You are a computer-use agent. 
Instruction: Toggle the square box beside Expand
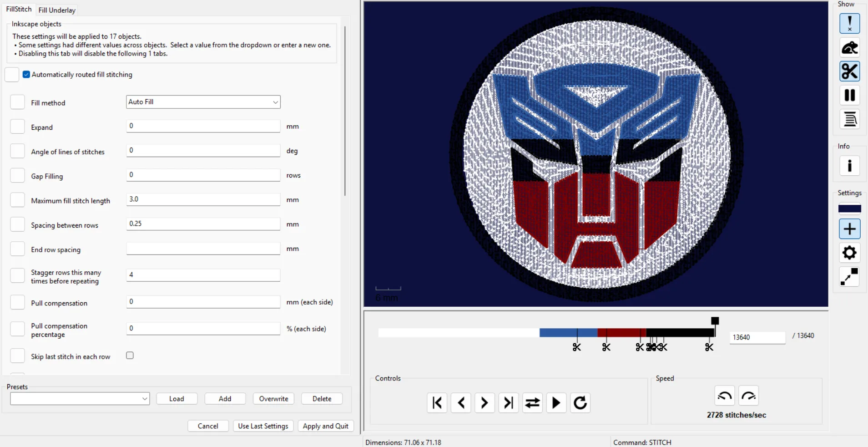click(x=17, y=127)
